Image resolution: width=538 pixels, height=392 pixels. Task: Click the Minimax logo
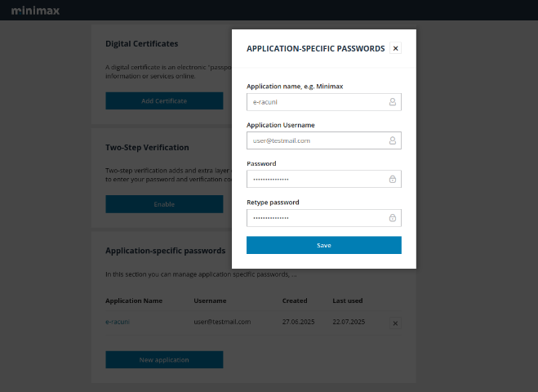35,11
